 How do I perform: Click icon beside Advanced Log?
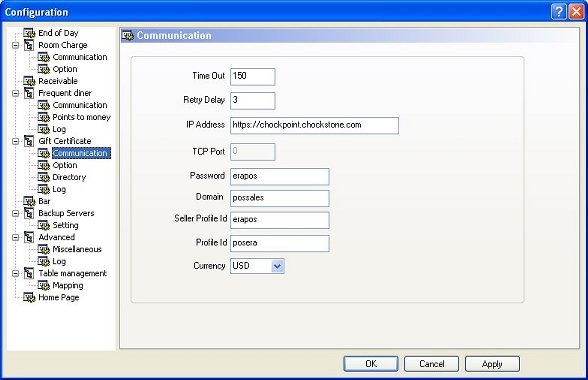tap(44, 261)
